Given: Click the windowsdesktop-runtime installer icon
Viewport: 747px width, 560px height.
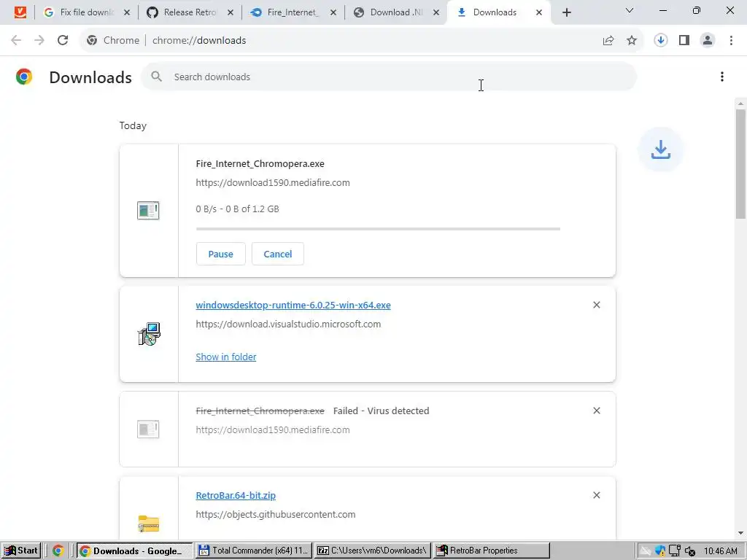Looking at the screenshot, I should click(149, 334).
